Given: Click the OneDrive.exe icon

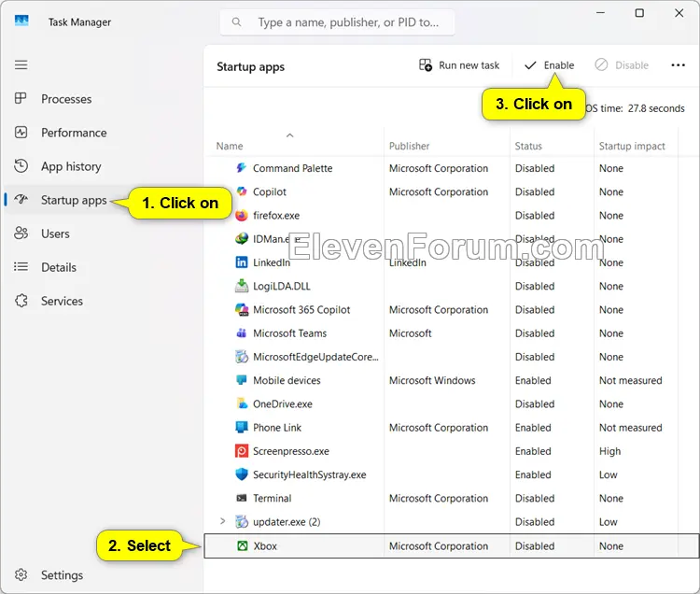Looking at the screenshot, I should pyautogui.click(x=242, y=403).
